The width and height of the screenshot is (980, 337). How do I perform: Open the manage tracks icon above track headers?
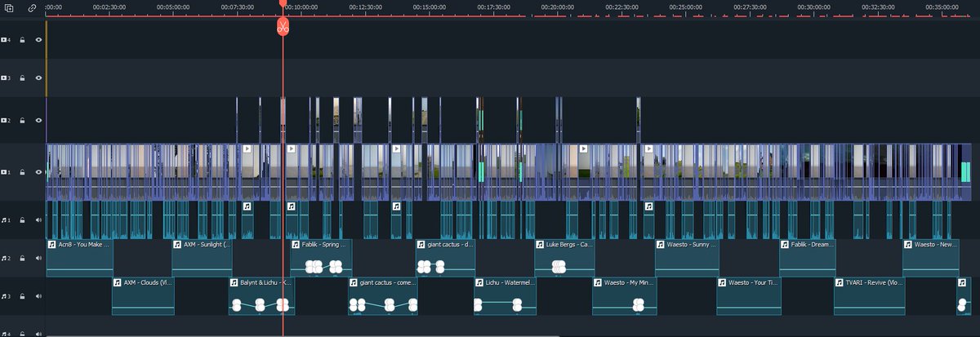pos(9,7)
